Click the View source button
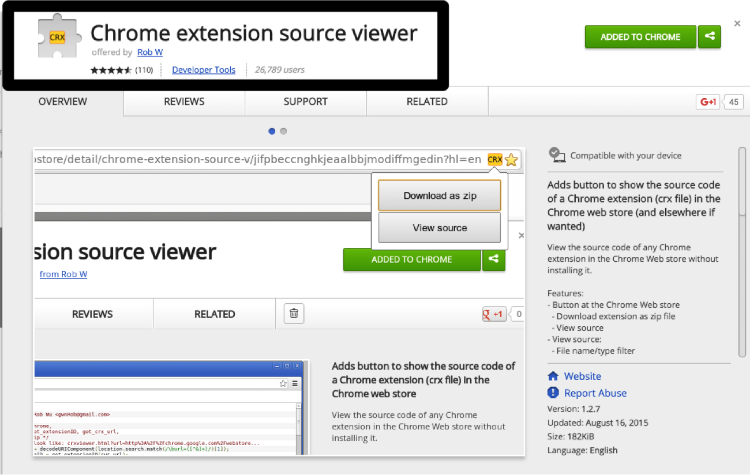750x475 pixels. coord(439,228)
